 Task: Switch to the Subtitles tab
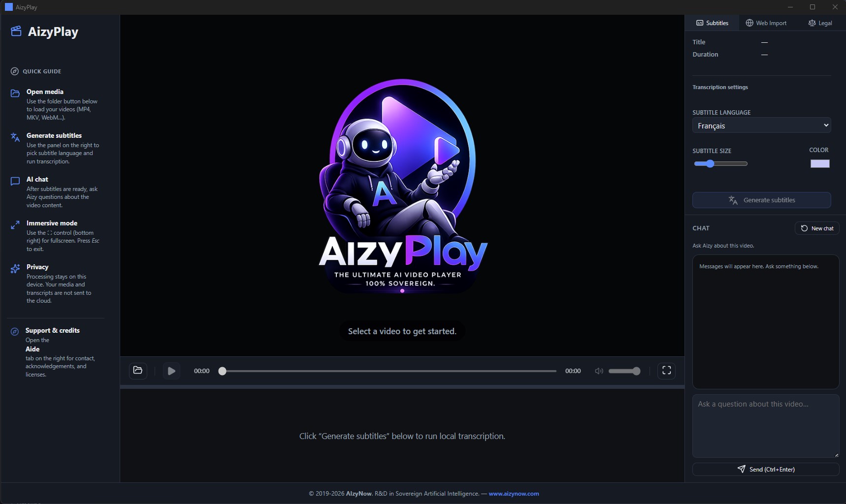pyautogui.click(x=712, y=23)
